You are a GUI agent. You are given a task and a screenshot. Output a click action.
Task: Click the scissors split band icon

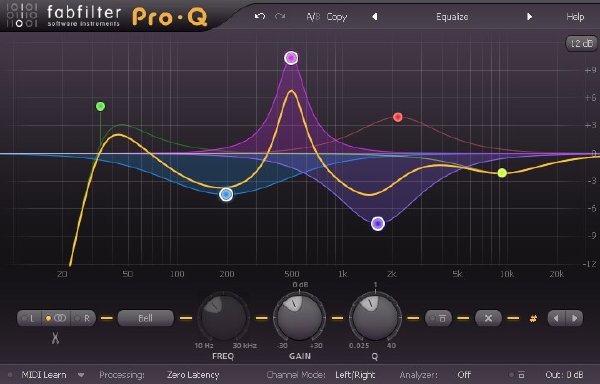55,338
